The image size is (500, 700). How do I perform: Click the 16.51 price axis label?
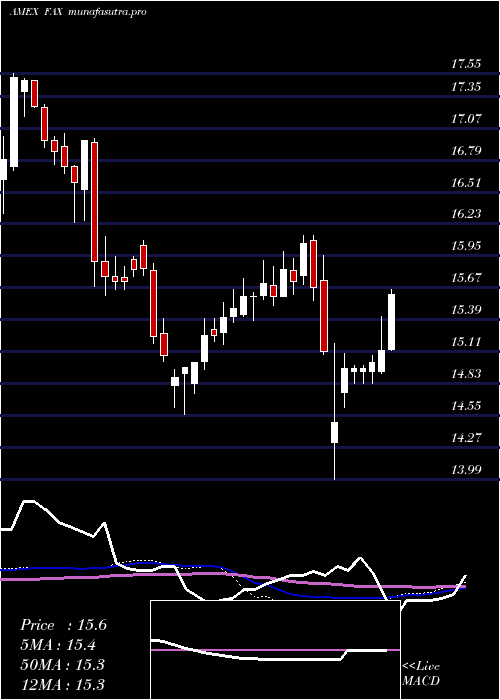[x=466, y=183]
